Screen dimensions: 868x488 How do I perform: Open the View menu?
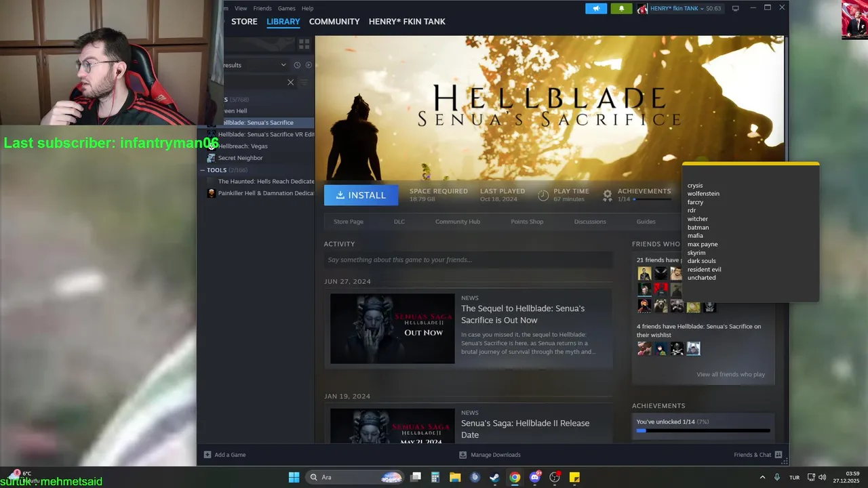coord(241,8)
